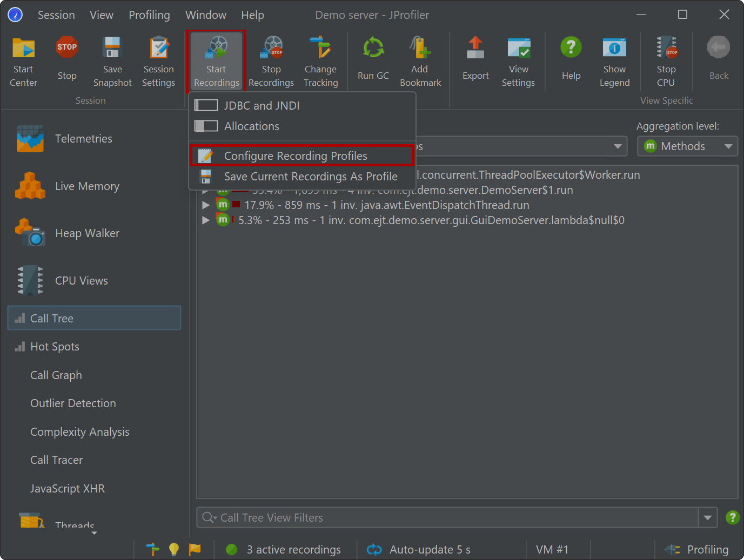This screenshot has height=560, width=744.
Task: Open the Session menu
Action: [56, 15]
